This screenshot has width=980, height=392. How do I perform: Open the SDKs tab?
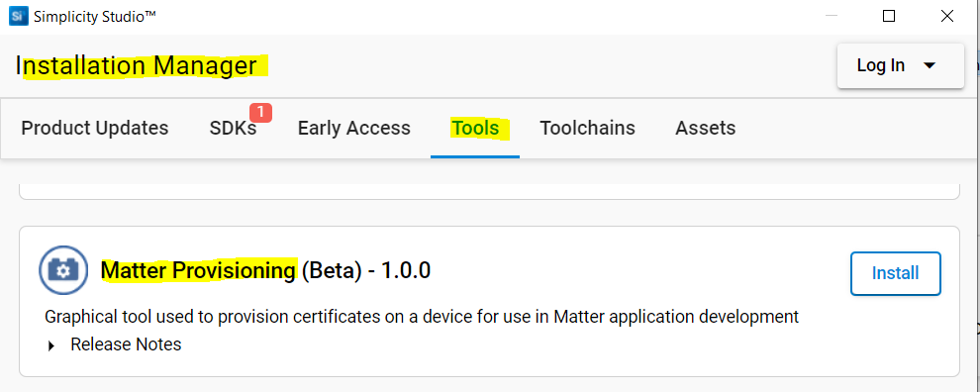(x=234, y=128)
